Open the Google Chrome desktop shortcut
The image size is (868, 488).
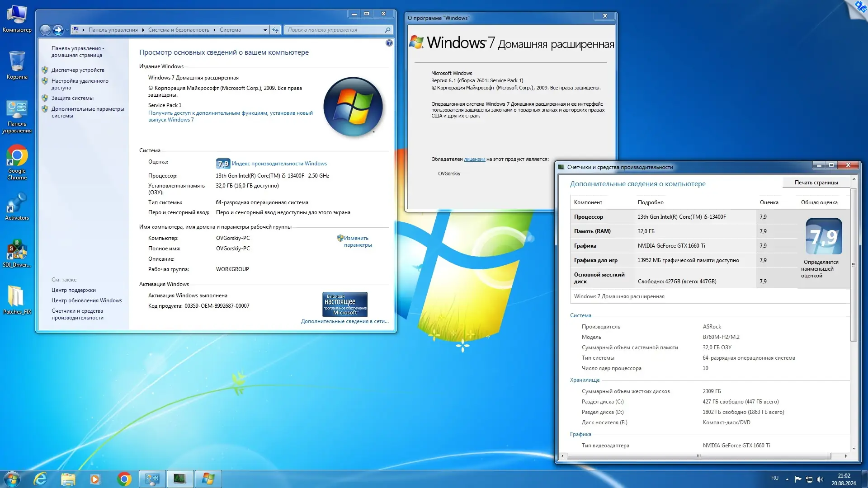17,156
